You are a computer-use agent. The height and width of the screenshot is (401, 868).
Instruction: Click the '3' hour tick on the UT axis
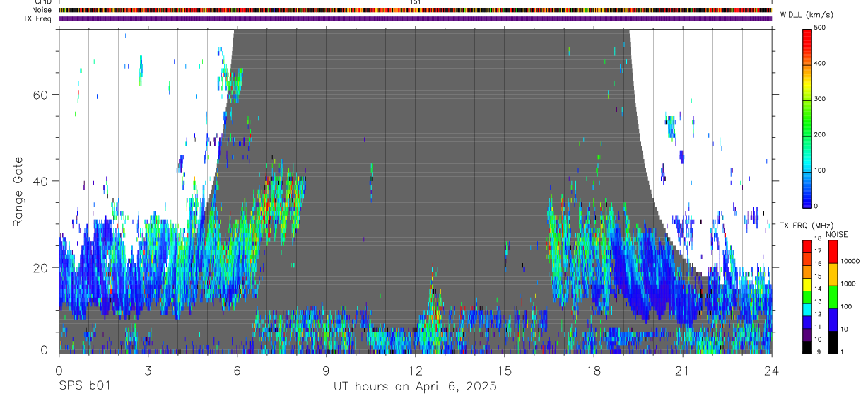(148, 371)
